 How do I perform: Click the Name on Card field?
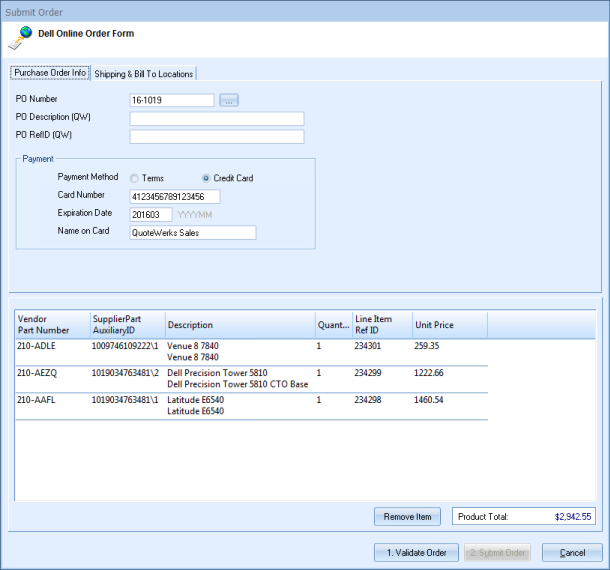click(192, 233)
